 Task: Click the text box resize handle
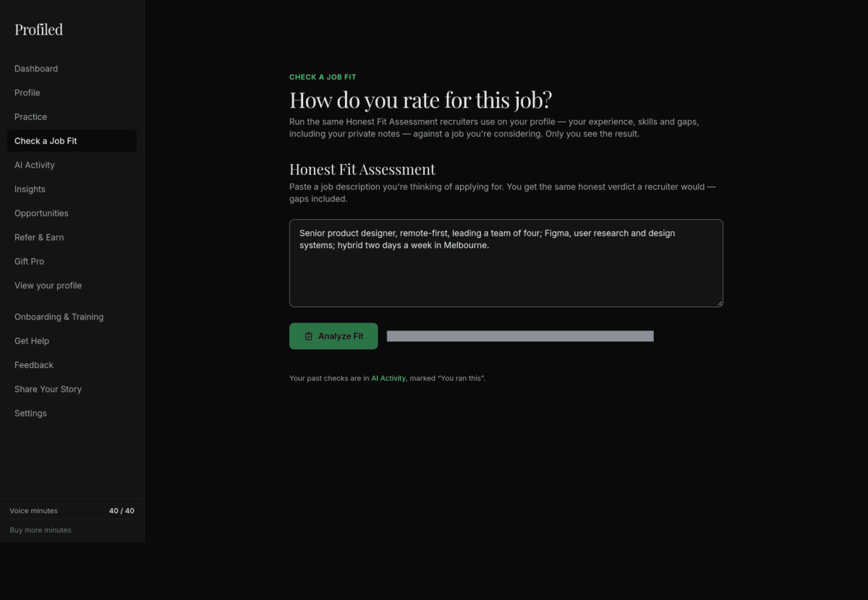[x=718, y=302]
